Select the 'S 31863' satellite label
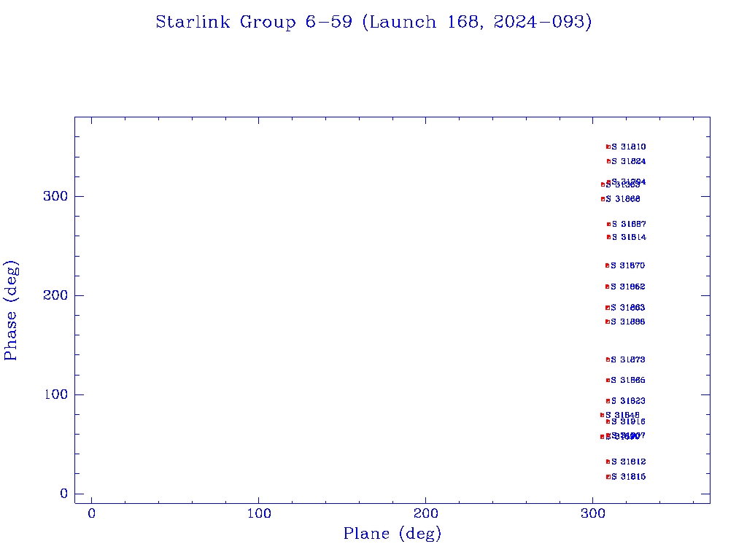Screen dimensions: 747x560 [628, 308]
